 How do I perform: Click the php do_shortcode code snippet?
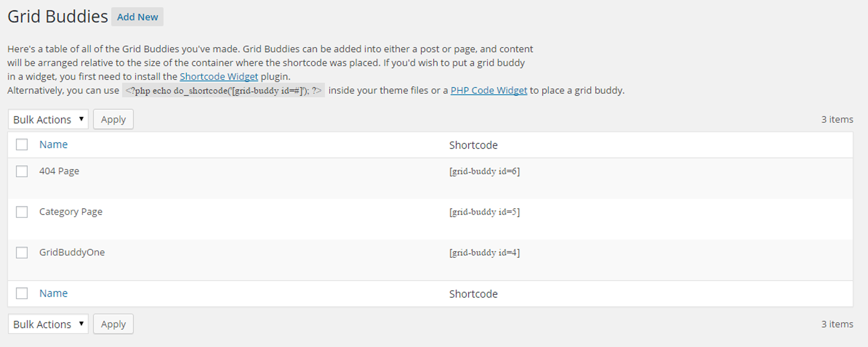223,91
